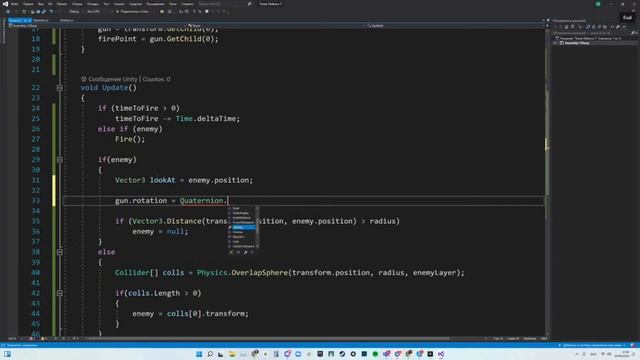This screenshot has height=360, width=640.
Task: Collapse the else block at line 38
Action: pos(60,252)
